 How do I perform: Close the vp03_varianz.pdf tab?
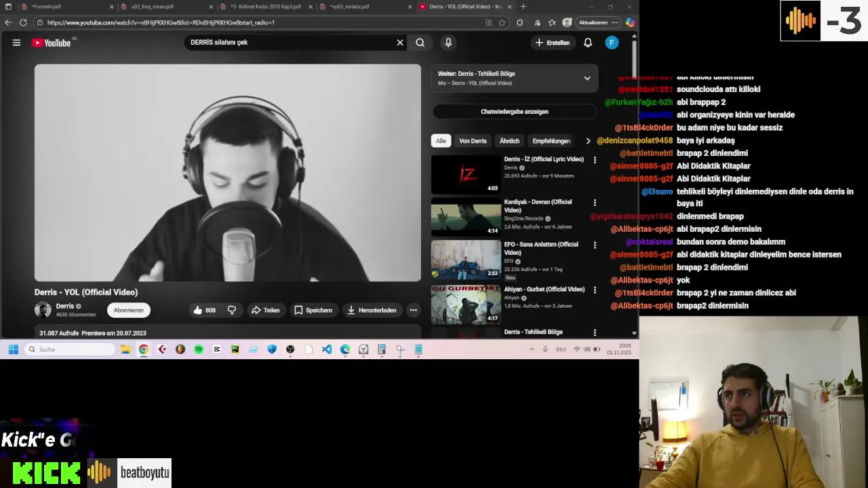click(x=410, y=7)
